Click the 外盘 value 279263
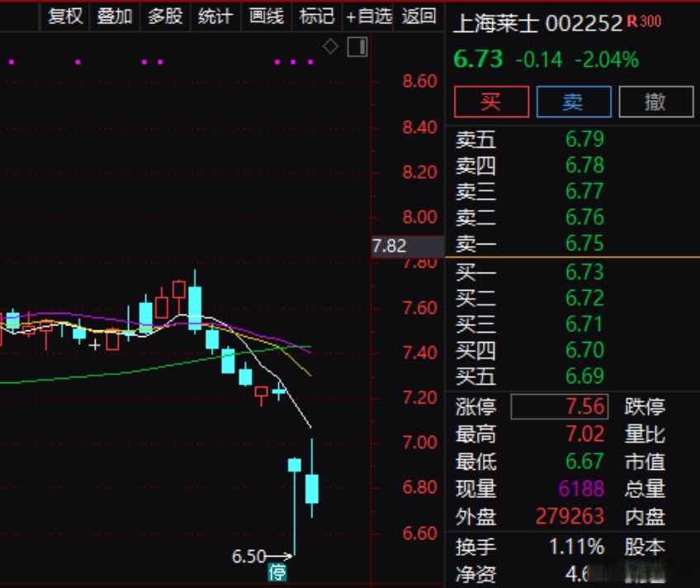This screenshot has height=588, width=700. pyautogui.click(x=570, y=516)
